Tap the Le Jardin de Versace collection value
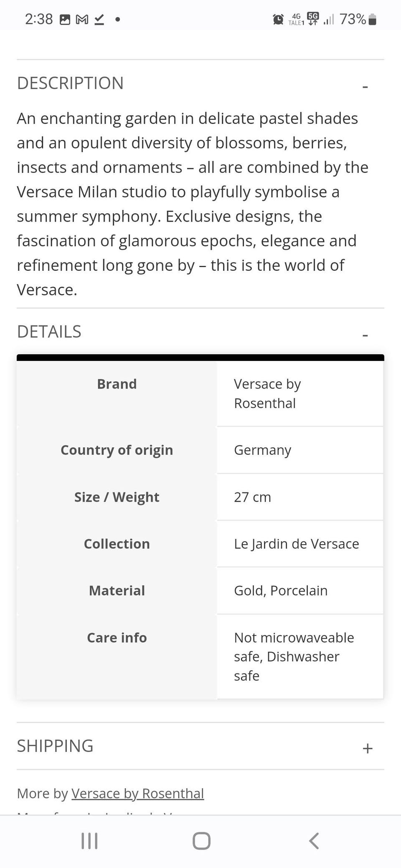Image resolution: width=401 pixels, height=868 pixels. [x=296, y=544]
